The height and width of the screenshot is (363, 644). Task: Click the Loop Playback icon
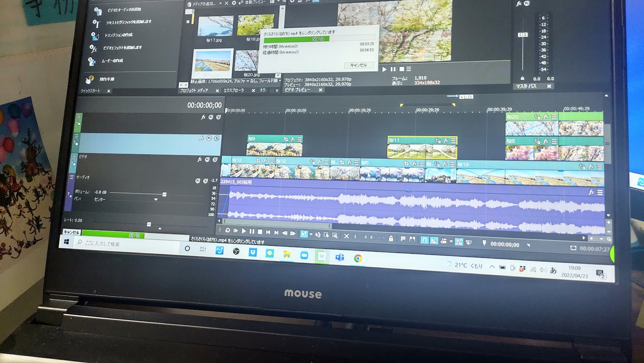point(227,230)
